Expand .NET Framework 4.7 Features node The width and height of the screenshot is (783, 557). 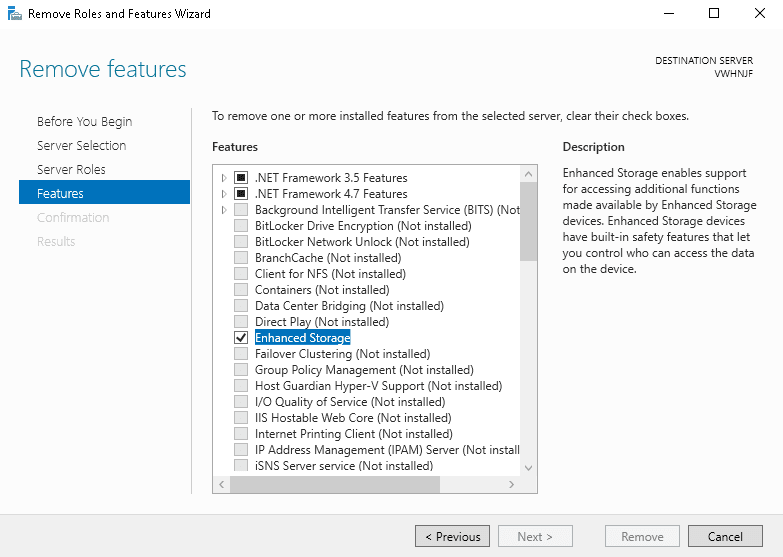coord(224,194)
